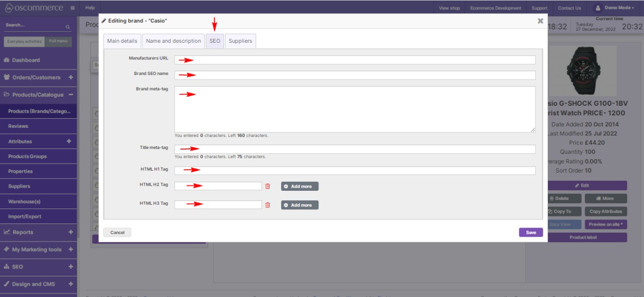The width and height of the screenshot is (644, 297).
Task: Click the Casio watch product thumbnail
Action: (584, 70)
